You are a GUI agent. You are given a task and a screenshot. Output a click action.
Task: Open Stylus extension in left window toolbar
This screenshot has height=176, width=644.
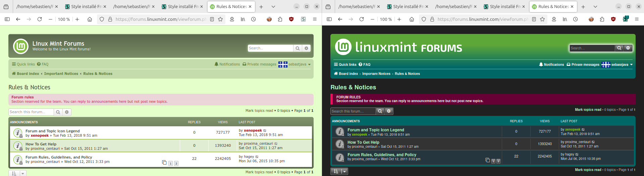click(303, 19)
